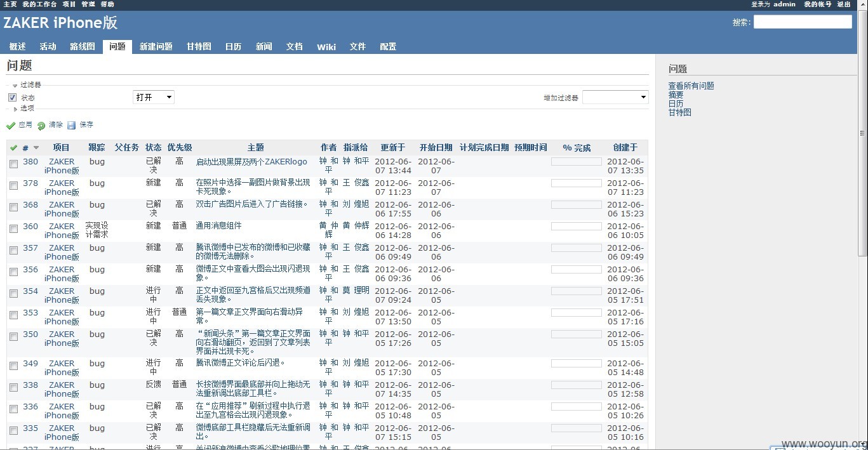
Task: Click progress bar of issue 380
Action: 576,162
